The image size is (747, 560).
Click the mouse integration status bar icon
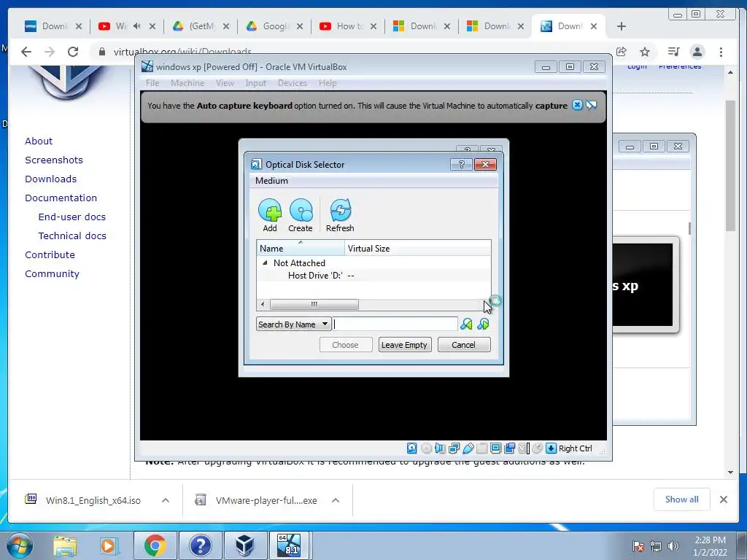coord(538,448)
